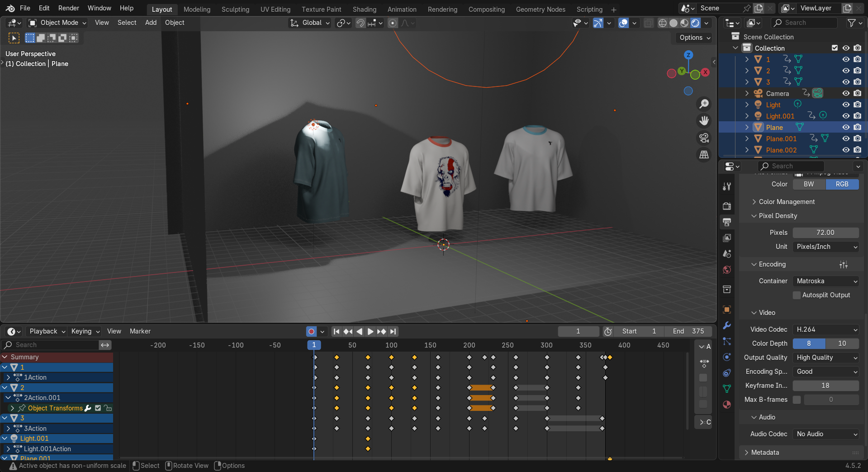Expand Plane.001 in the outliner
This screenshot has width=868, height=472.
pyautogui.click(x=747, y=138)
